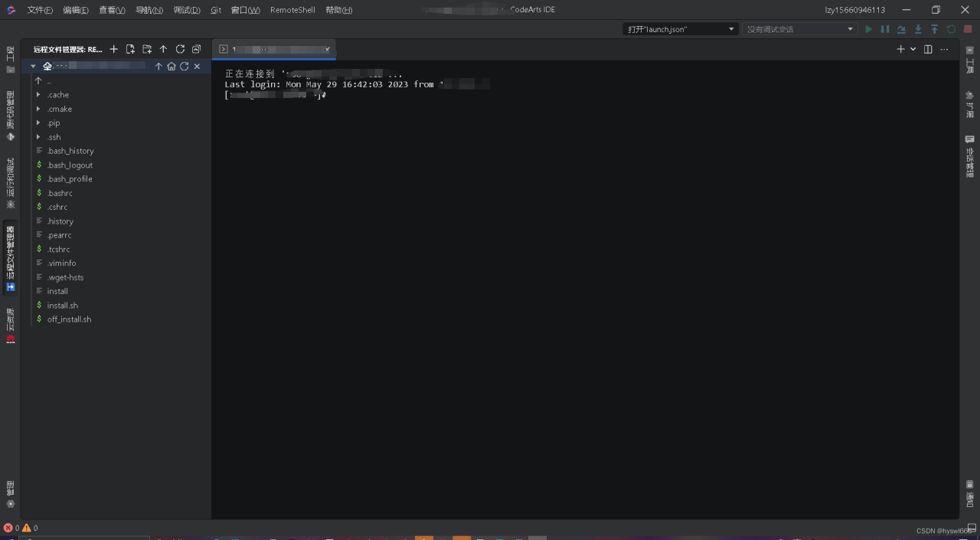This screenshot has height=540, width=980.
Task: Expand the .cache folder
Action: point(38,95)
